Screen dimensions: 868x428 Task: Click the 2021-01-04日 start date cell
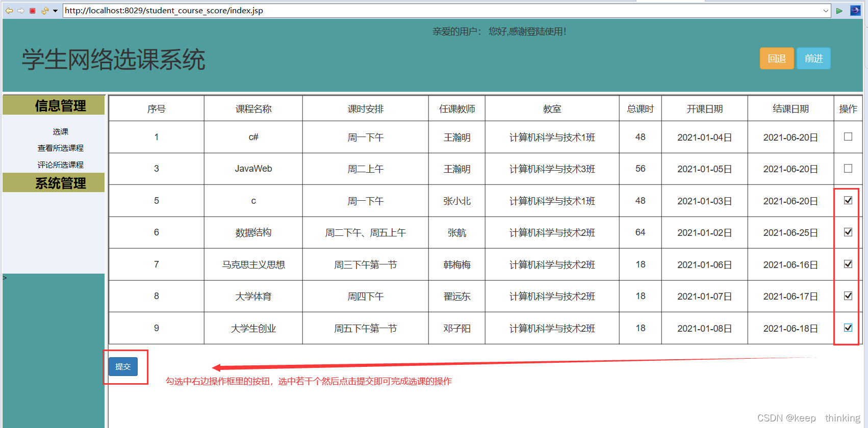coord(705,137)
